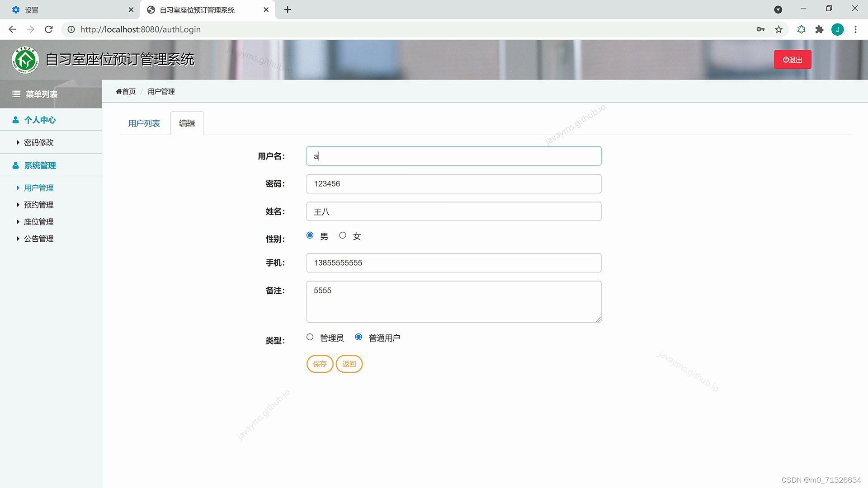This screenshot has width=868, height=488.
Task: Collapse the 个人中心 section
Action: 51,120
